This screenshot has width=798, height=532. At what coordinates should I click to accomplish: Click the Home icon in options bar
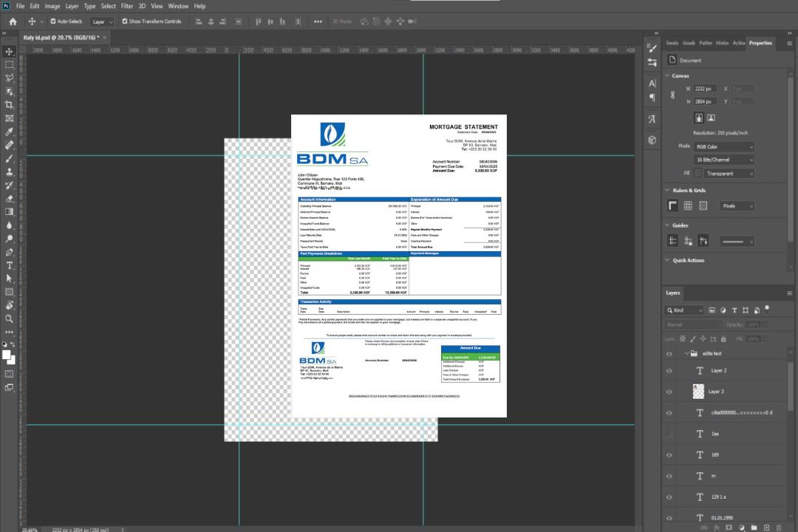(x=13, y=21)
